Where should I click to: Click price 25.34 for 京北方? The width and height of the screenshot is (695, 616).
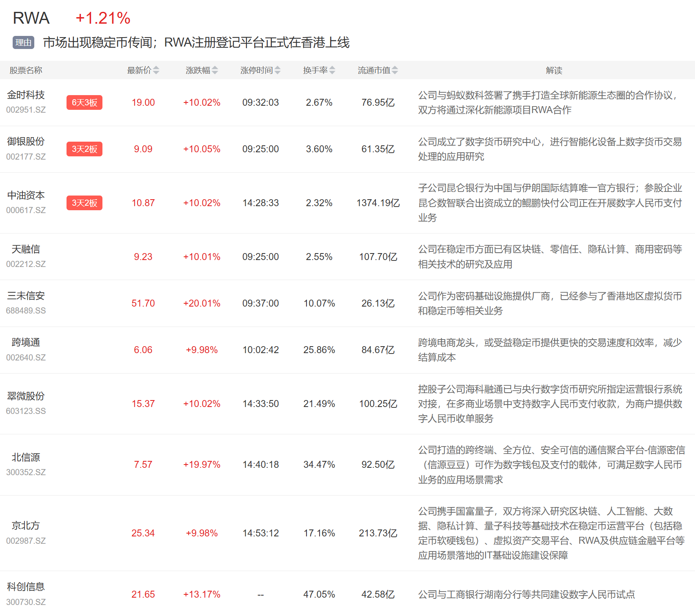[x=143, y=533]
